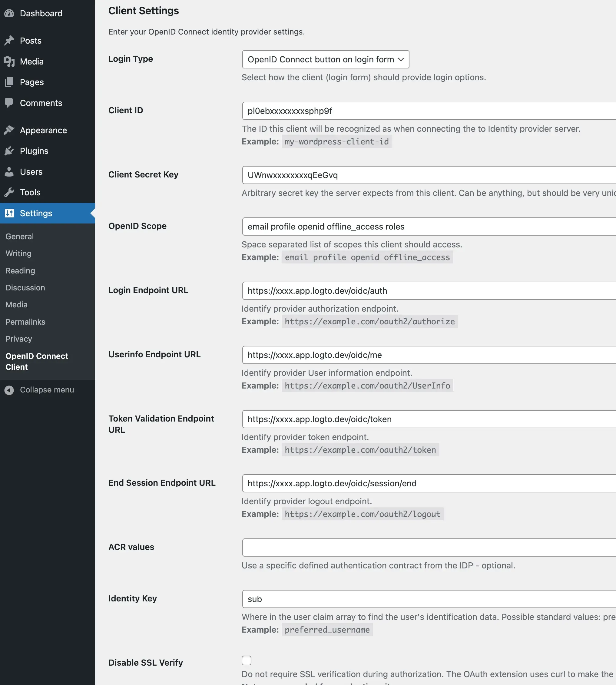Enable the Disable SSL Verify option

[x=246, y=660]
